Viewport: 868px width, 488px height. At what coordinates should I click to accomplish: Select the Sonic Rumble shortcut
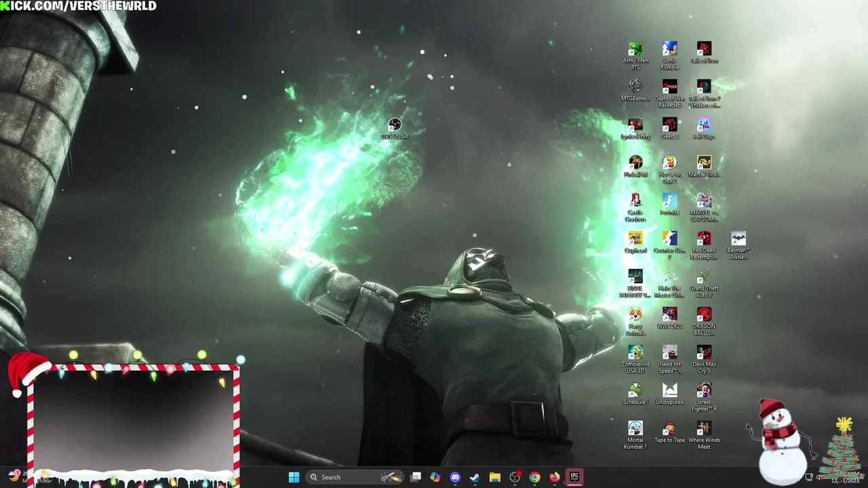coord(669,56)
